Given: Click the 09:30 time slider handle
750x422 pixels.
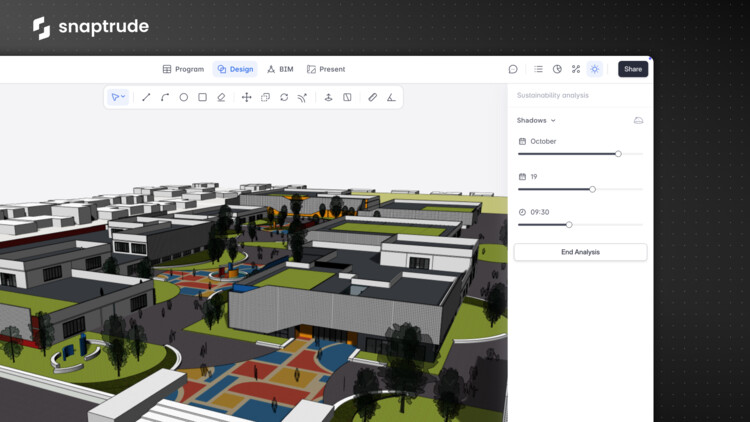Looking at the screenshot, I should pos(569,225).
